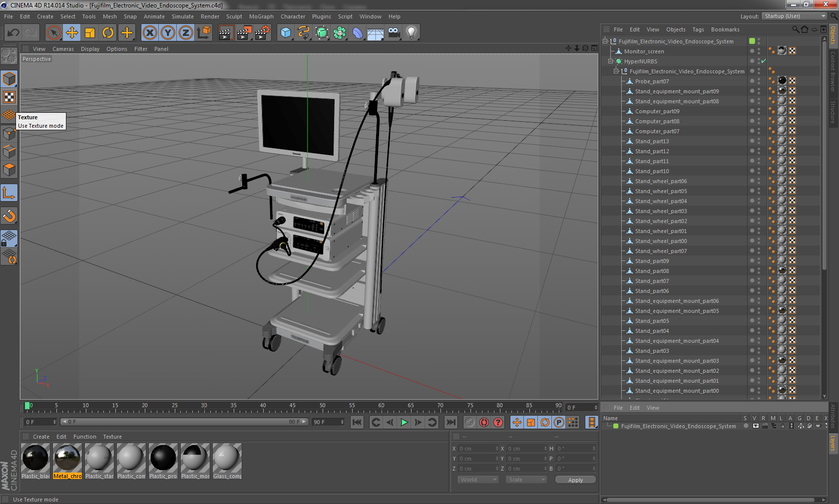Open render settings icon

click(263, 33)
